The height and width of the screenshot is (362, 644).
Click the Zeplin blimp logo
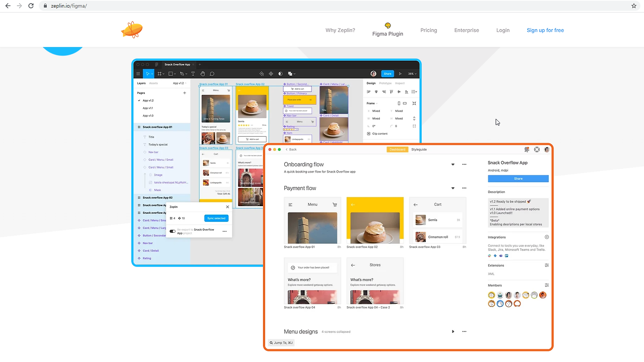coord(132,30)
